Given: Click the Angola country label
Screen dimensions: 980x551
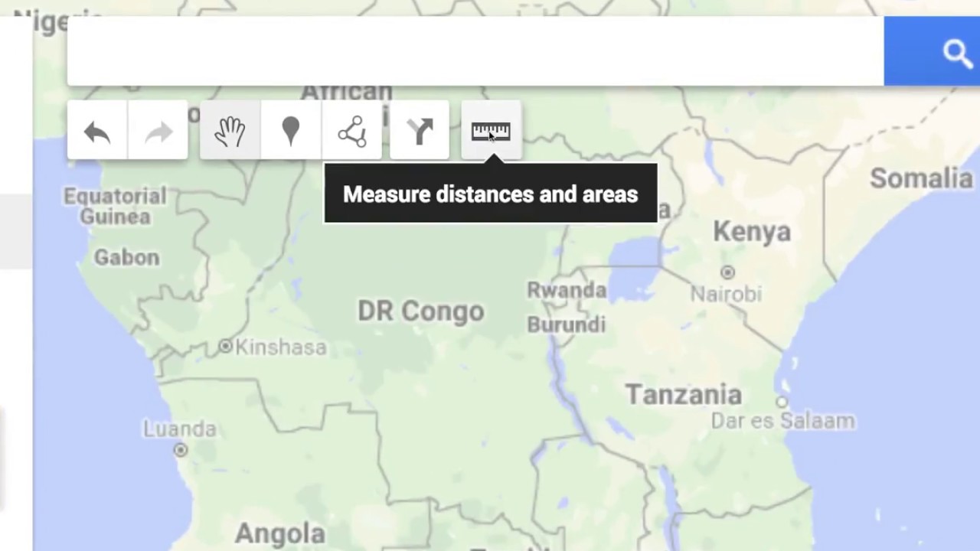Looking at the screenshot, I should (280, 533).
